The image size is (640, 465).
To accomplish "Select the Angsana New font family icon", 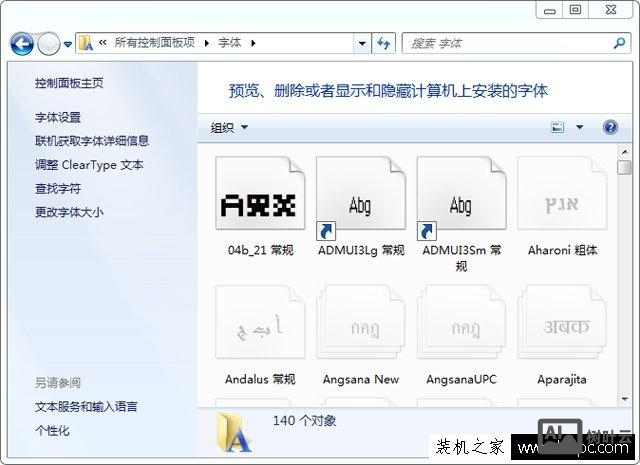I will [361, 322].
